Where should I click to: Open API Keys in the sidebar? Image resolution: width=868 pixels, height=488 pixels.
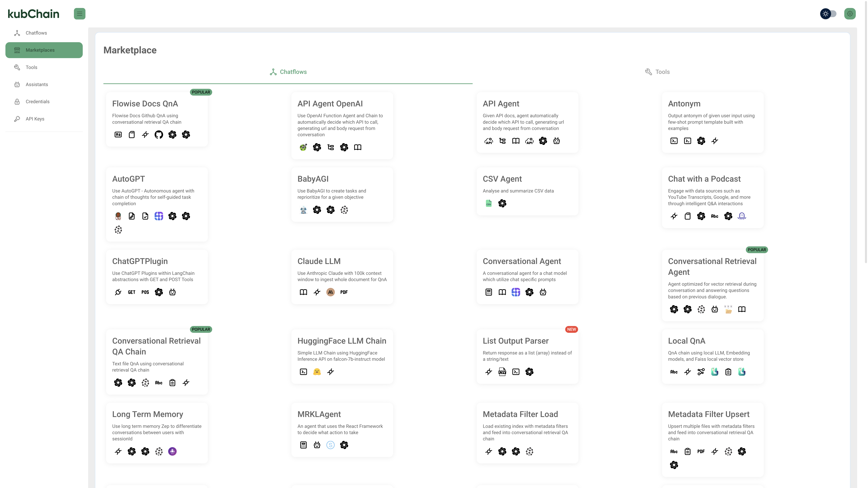(44, 119)
